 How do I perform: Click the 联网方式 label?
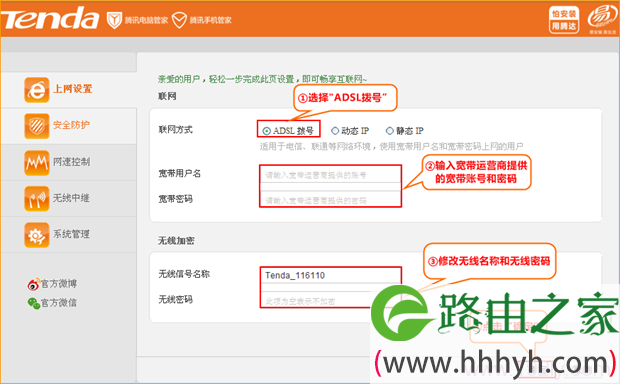point(176,129)
